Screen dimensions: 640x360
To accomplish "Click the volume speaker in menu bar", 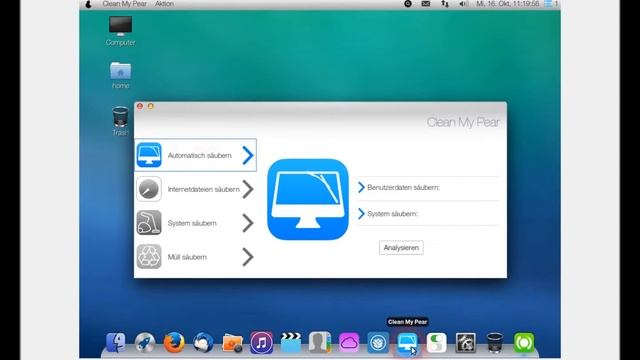I will pos(463,4).
